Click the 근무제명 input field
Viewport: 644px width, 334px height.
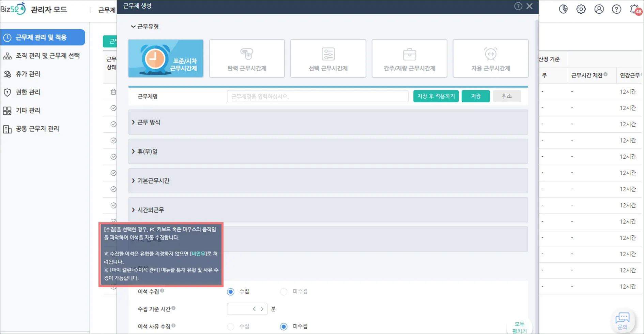[317, 96]
